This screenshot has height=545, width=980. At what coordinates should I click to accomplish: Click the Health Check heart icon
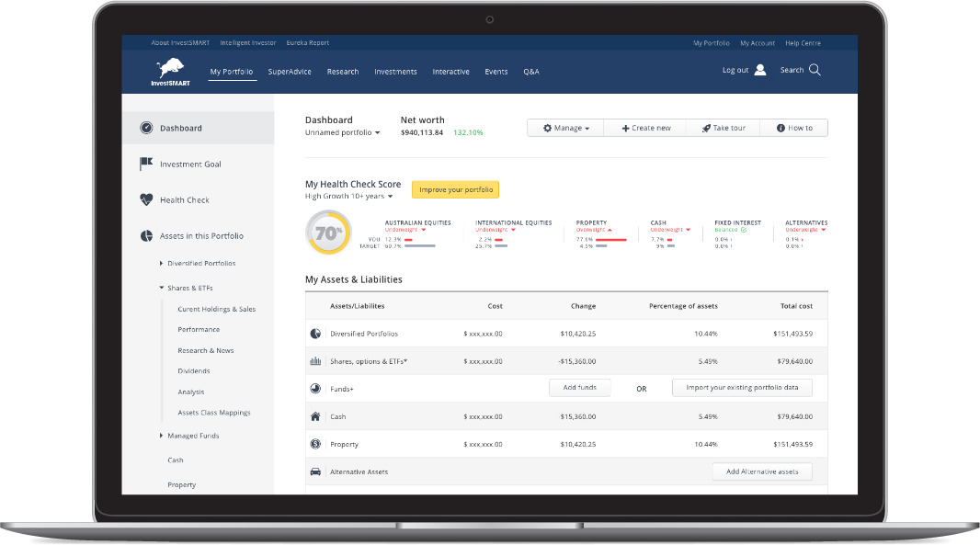click(146, 200)
